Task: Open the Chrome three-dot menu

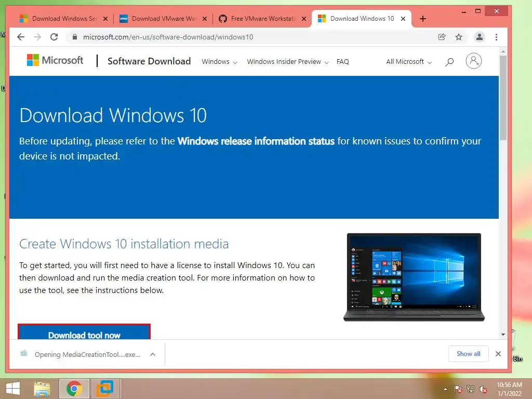Action: click(x=496, y=37)
